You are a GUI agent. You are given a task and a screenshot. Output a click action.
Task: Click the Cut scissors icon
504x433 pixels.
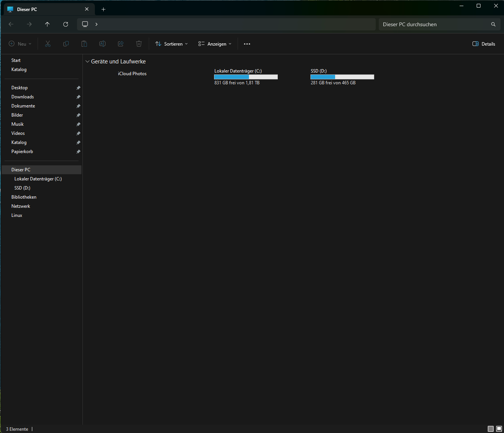[47, 44]
